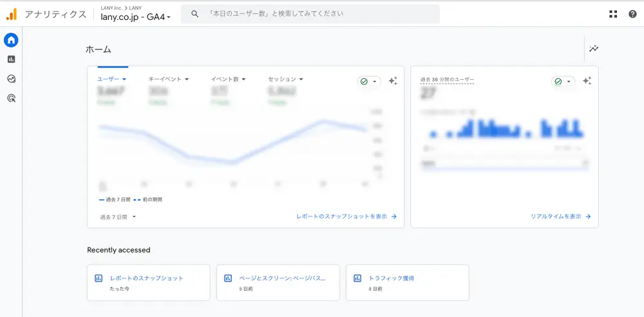Open the Home icon in sidebar
Screen dimensions: 644x317
point(11,40)
